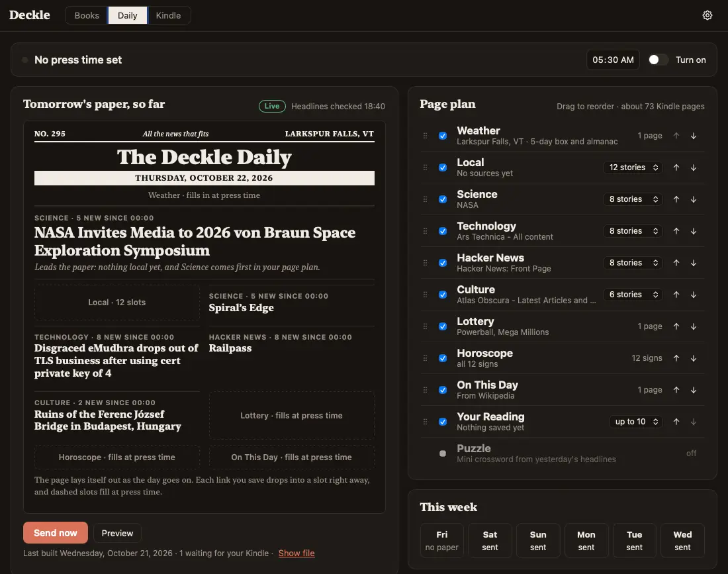The width and height of the screenshot is (728, 574).
Task: Move Technology section up
Action: tap(676, 231)
